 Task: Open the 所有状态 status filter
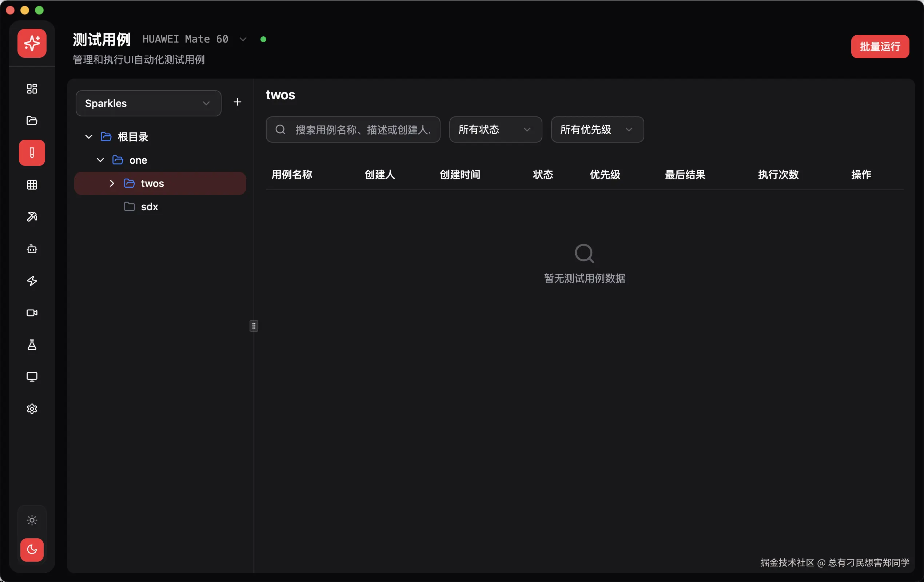495,129
